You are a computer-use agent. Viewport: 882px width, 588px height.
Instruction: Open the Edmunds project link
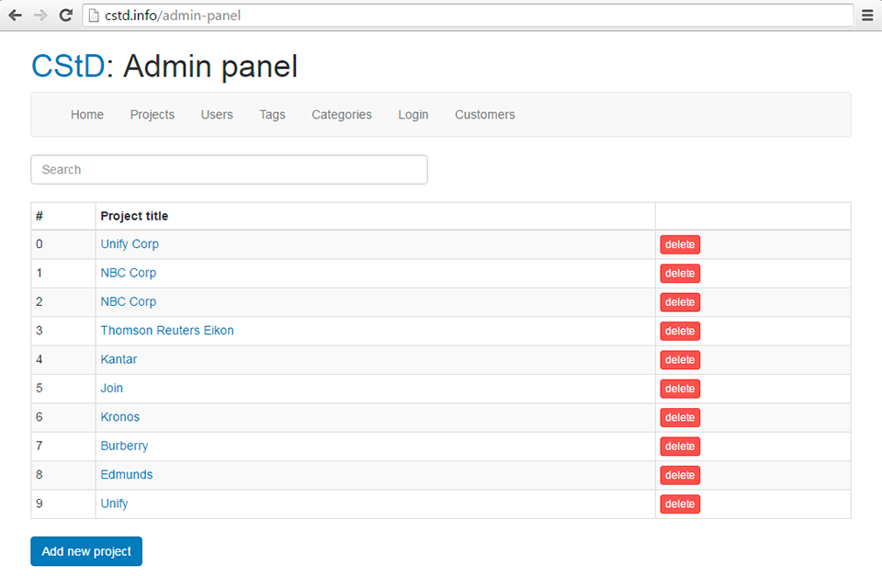point(127,474)
